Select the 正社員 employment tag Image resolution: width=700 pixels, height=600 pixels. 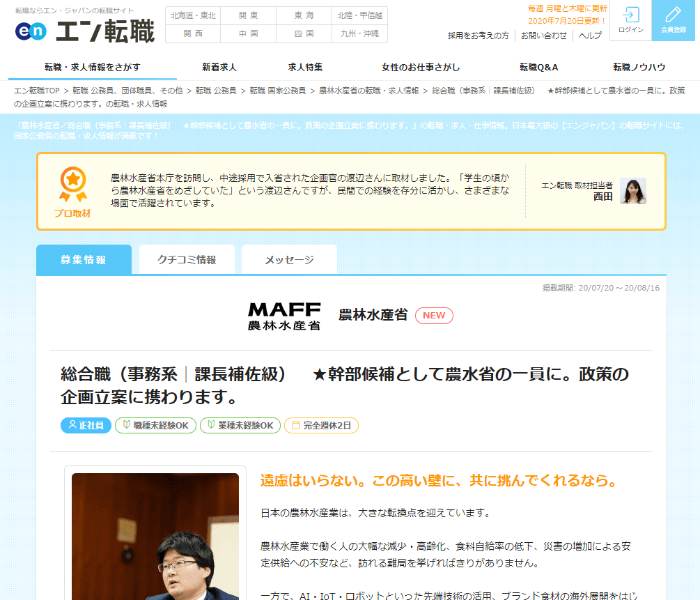pos(86,425)
